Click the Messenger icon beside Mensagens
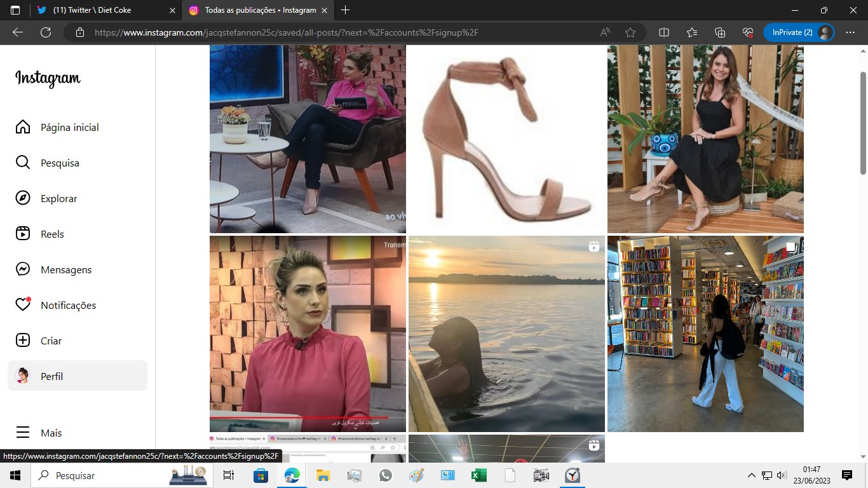This screenshot has width=868, height=488. tap(23, 269)
